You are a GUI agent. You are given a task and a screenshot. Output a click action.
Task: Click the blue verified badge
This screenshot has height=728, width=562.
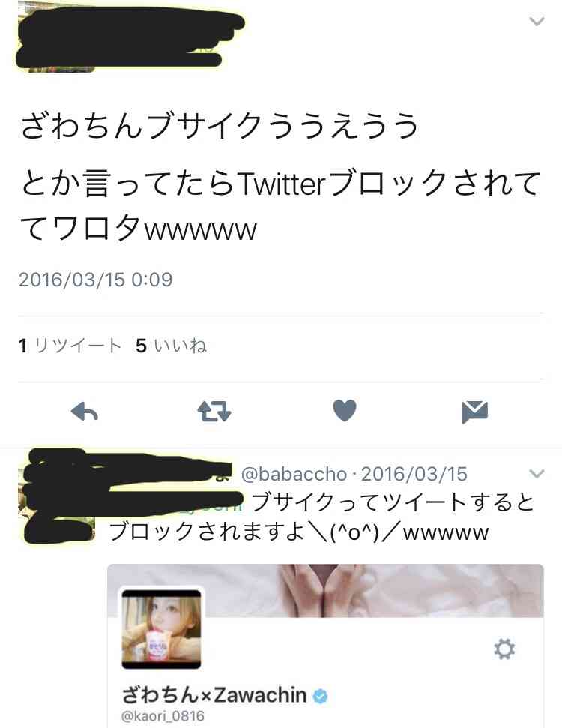[x=320, y=696]
